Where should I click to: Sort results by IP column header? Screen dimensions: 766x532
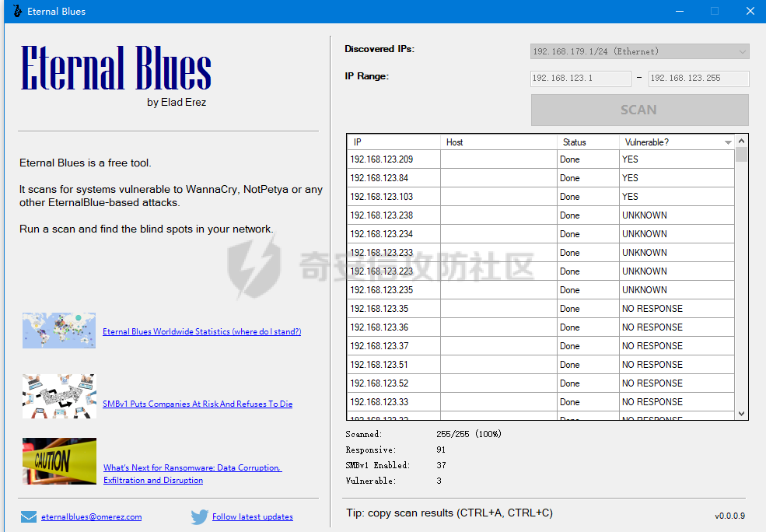point(393,142)
